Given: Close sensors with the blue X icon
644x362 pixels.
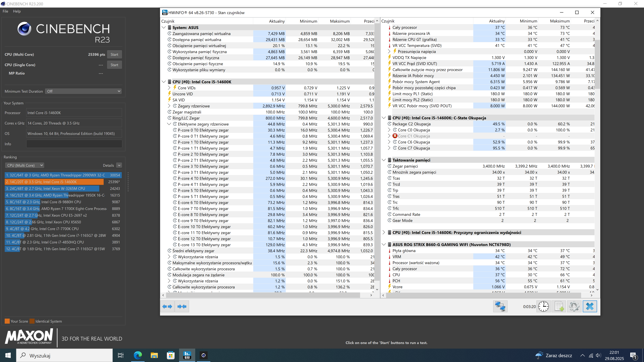Looking at the screenshot, I should 589,306.
